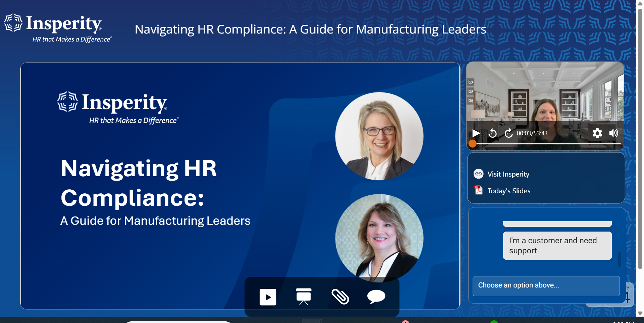This screenshot has width=644, height=323.
Task: Click the 'Choose an option above...' input field
Action: (x=546, y=286)
